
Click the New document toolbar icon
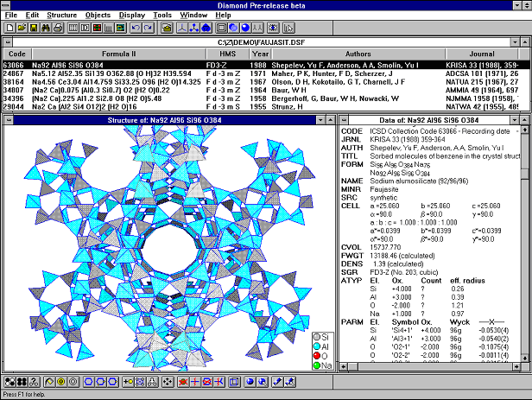pos(8,28)
